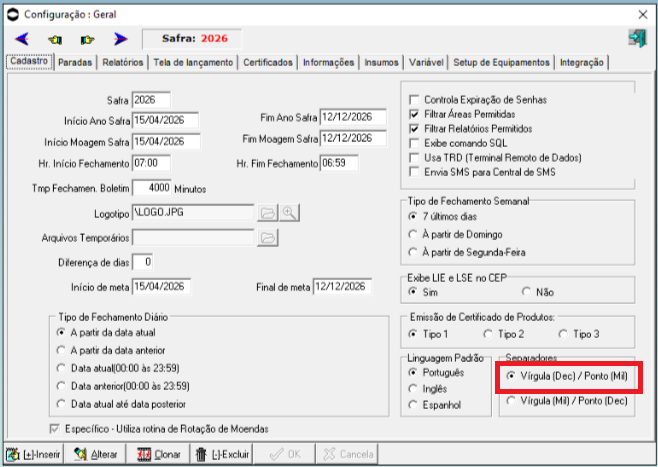
Task: Select Vírgula (Dec) / Ponto (Mil) separator
Action: [x=511, y=376]
